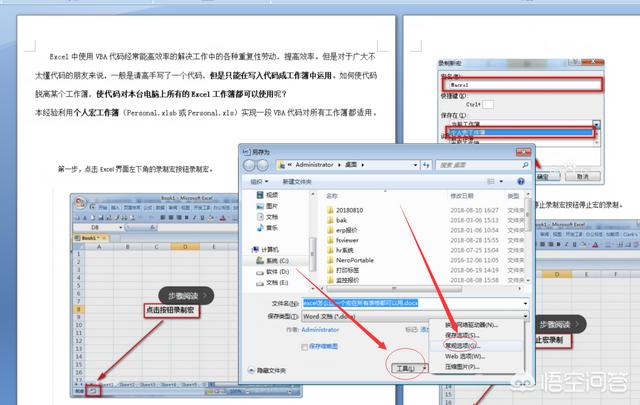Select drive 文档 (E:) in navigation pane

pos(272,283)
